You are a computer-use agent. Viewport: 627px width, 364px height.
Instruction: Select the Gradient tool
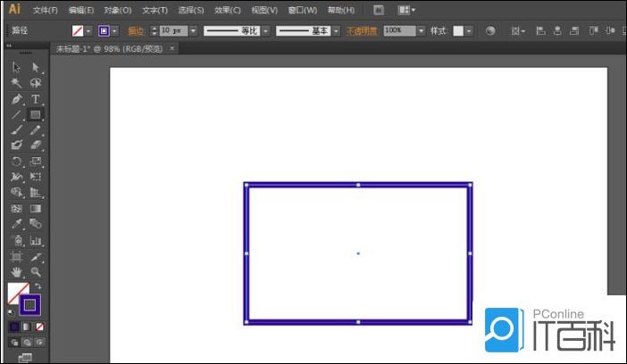click(x=36, y=208)
